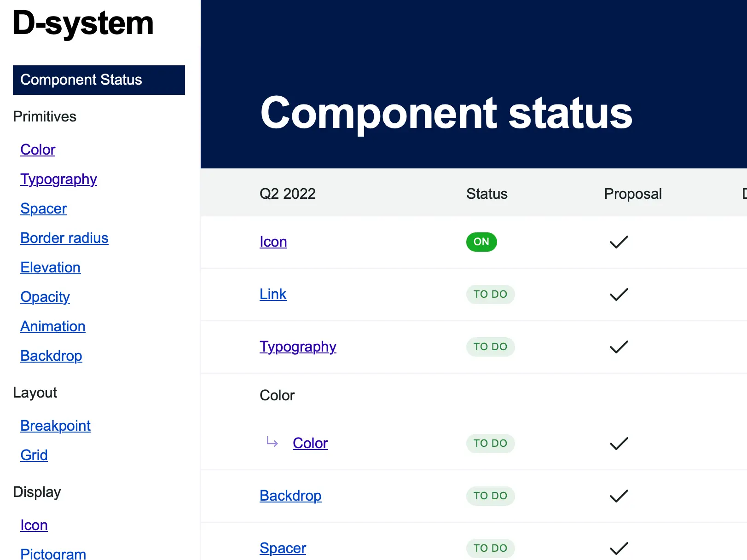Go to Elevation page in the sidebar
This screenshot has height=560, width=747.
[51, 267]
